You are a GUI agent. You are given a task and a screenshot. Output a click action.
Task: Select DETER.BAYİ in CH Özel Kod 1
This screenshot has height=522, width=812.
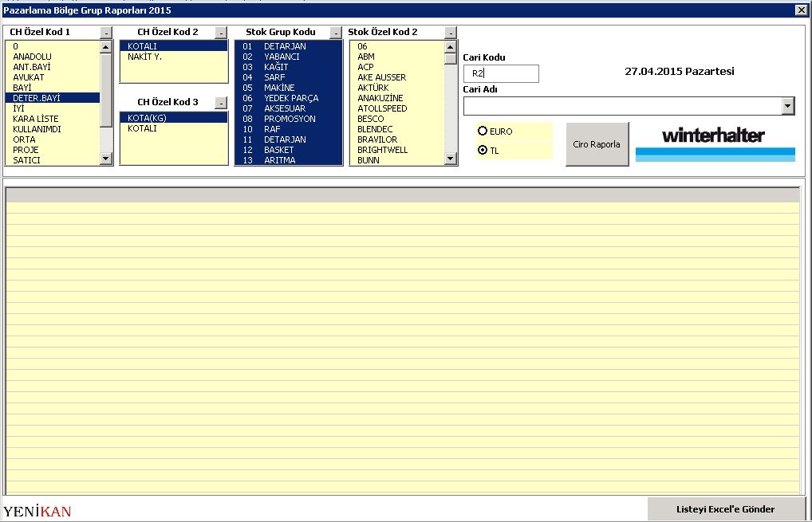click(x=37, y=98)
